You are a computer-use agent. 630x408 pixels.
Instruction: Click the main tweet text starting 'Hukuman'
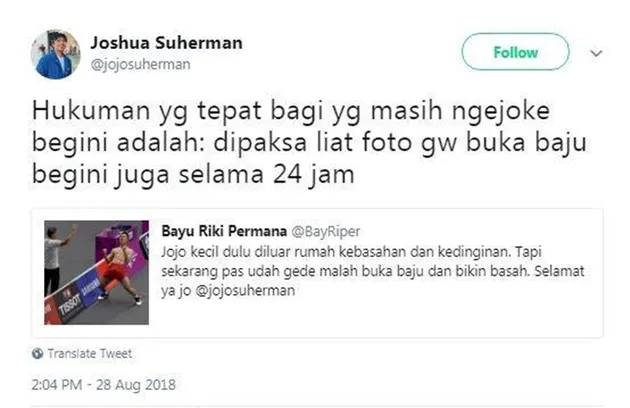tap(309, 142)
